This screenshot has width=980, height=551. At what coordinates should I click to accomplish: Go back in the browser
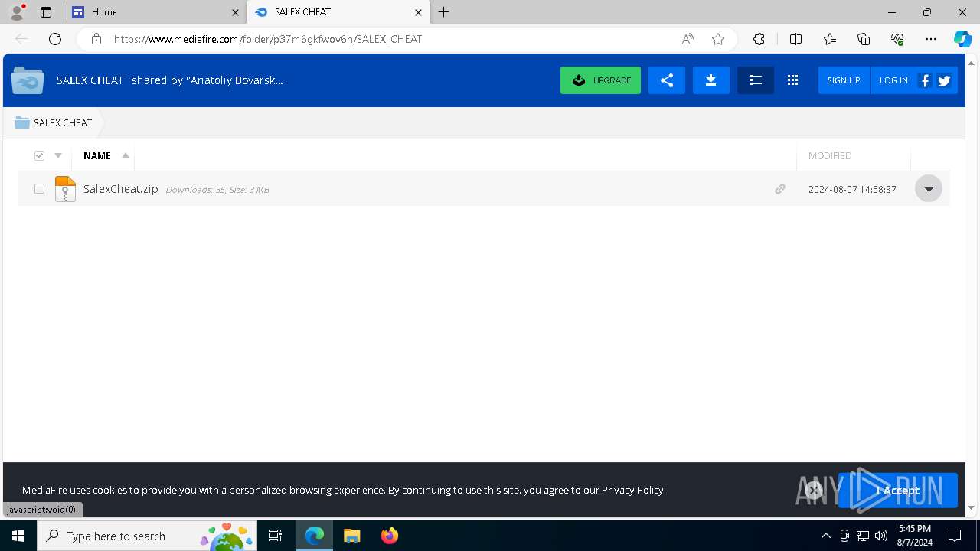(21, 39)
